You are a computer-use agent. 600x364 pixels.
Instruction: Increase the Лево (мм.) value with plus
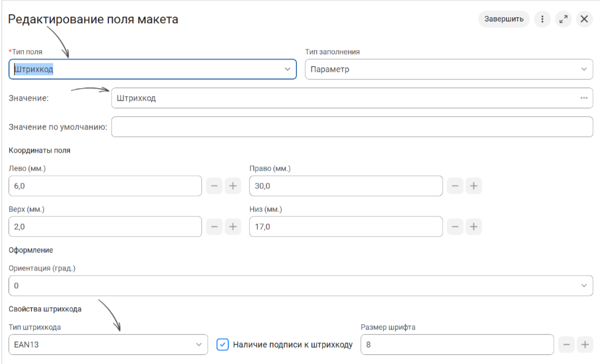point(233,186)
